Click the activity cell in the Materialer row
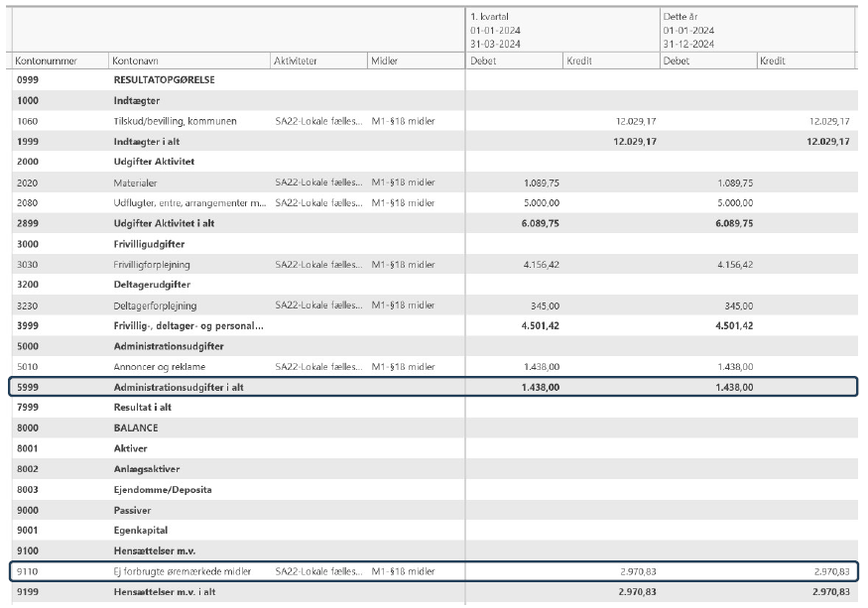The height and width of the screenshot is (608, 868). (x=318, y=182)
